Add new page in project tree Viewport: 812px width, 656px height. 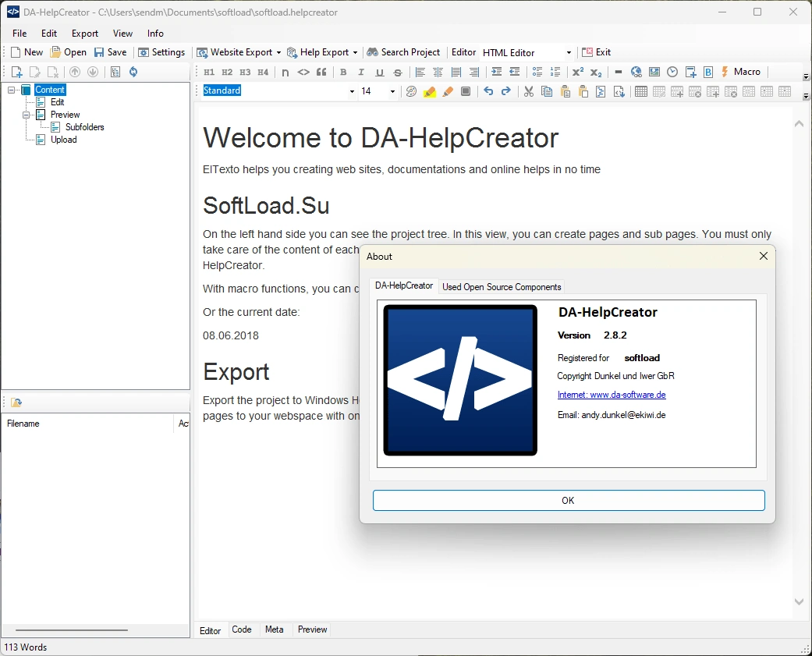[16, 72]
